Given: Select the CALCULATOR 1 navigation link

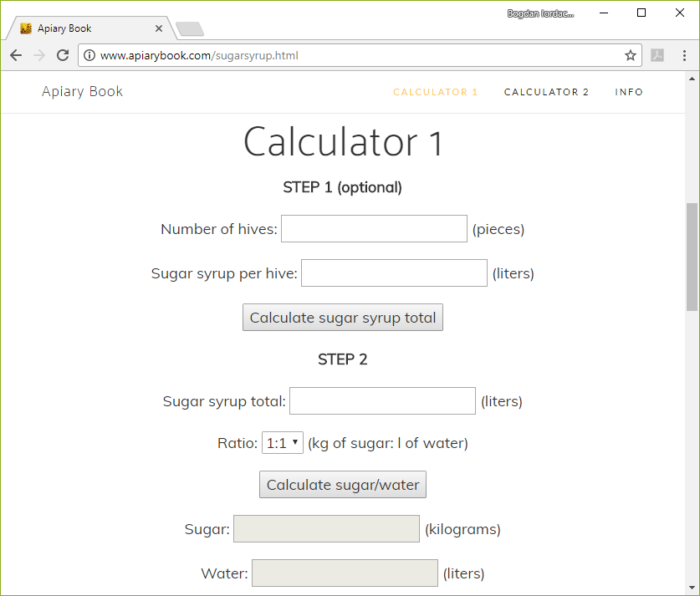Looking at the screenshot, I should point(435,92).
